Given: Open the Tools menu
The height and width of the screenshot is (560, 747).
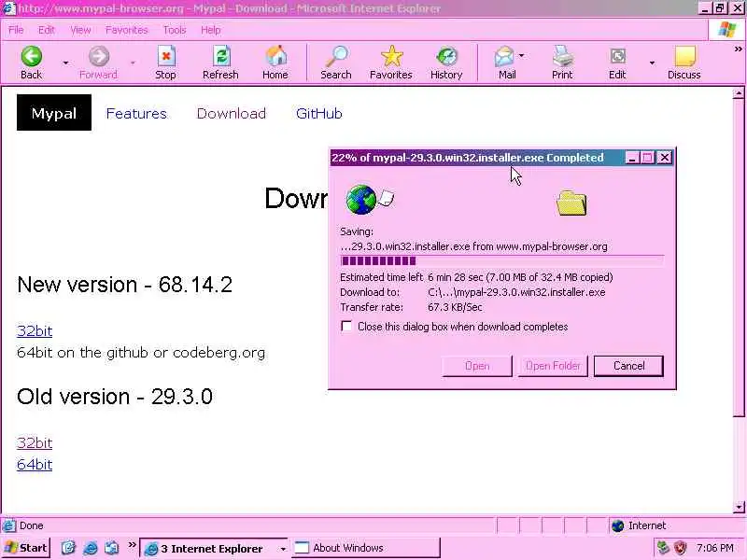Looking at the screenshot, I should tap(175, 30).
